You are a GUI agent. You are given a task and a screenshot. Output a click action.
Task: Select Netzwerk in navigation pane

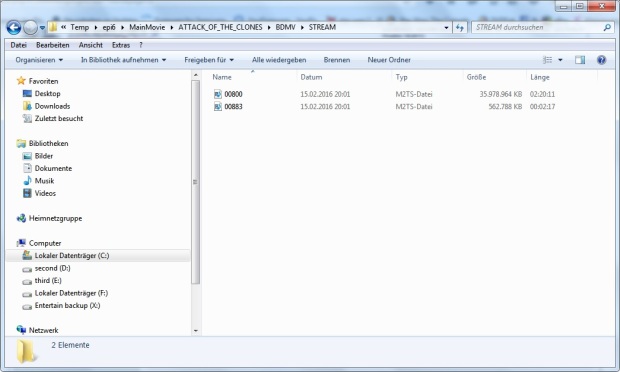(x=43, y=330)
